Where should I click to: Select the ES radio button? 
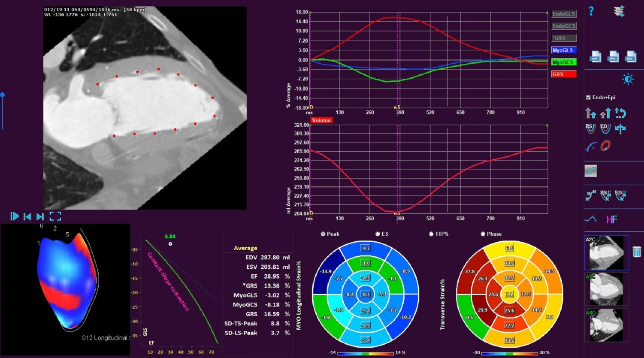click(x=377, y=234)
